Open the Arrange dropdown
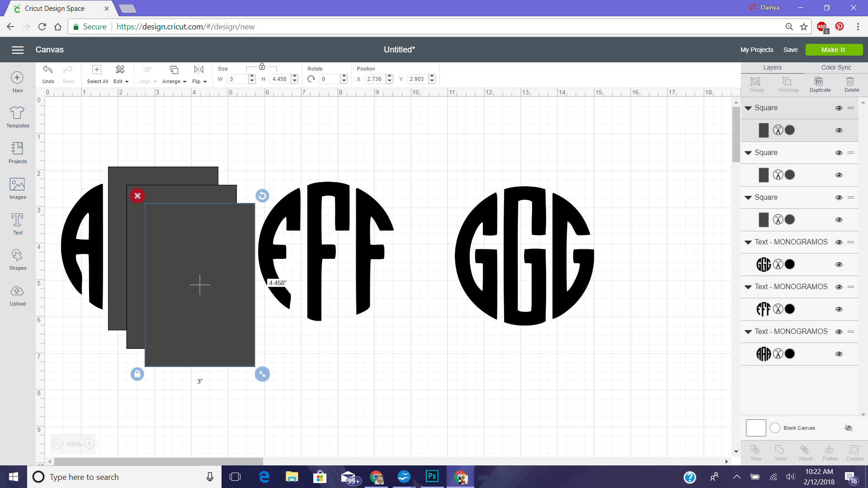Screen dimensions: 868x488 click(174, 74)
